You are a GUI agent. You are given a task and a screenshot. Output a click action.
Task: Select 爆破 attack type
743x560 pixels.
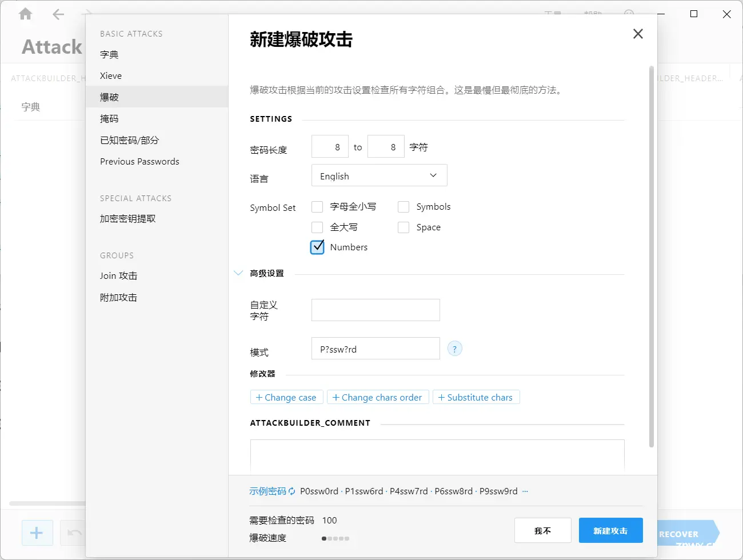tap(157, 97)
